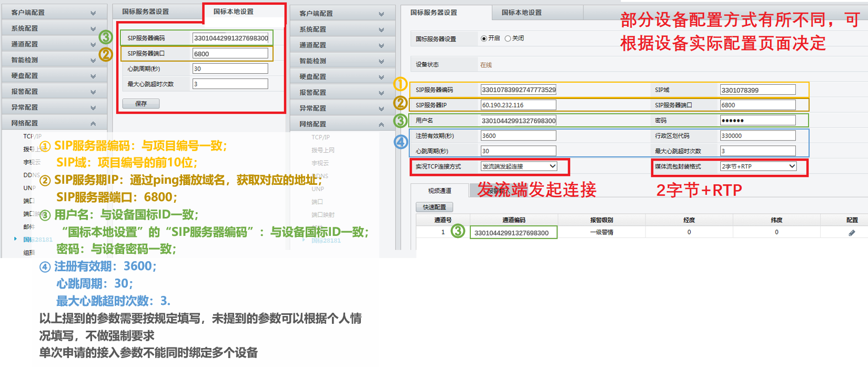Expand 客户端配置 chevron in the left-hand panel
Image resolution: width=868 pixels, height=367 pixels.
pyautogui.click(x=93, y=13)
